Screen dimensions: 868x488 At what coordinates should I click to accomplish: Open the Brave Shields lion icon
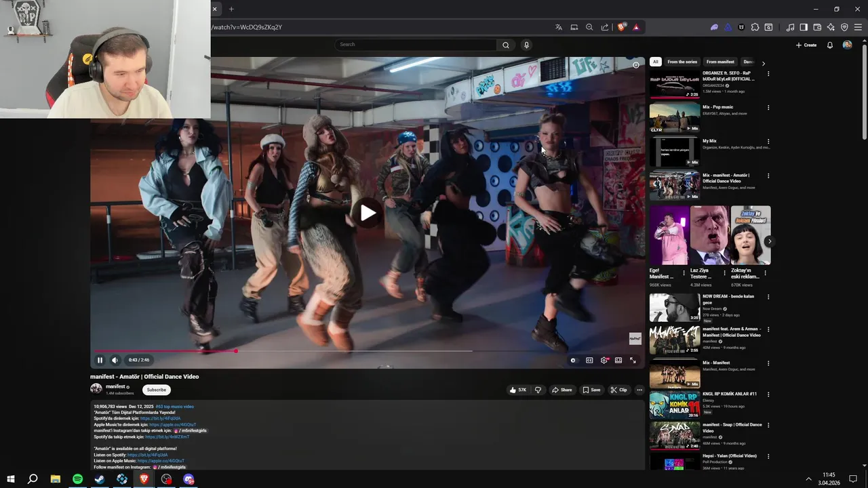tap(621, 27)
